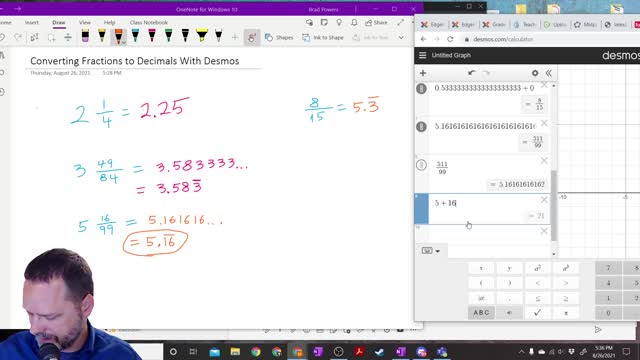This screenshot has height=360, width=640.
Task: Open Task View on the taskbar
Action: pos(193,351)
